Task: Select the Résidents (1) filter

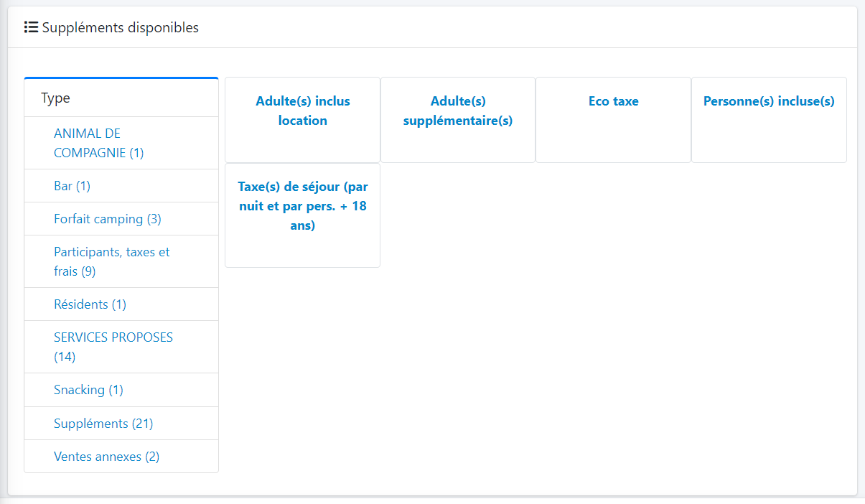Action: coord(90,304)
